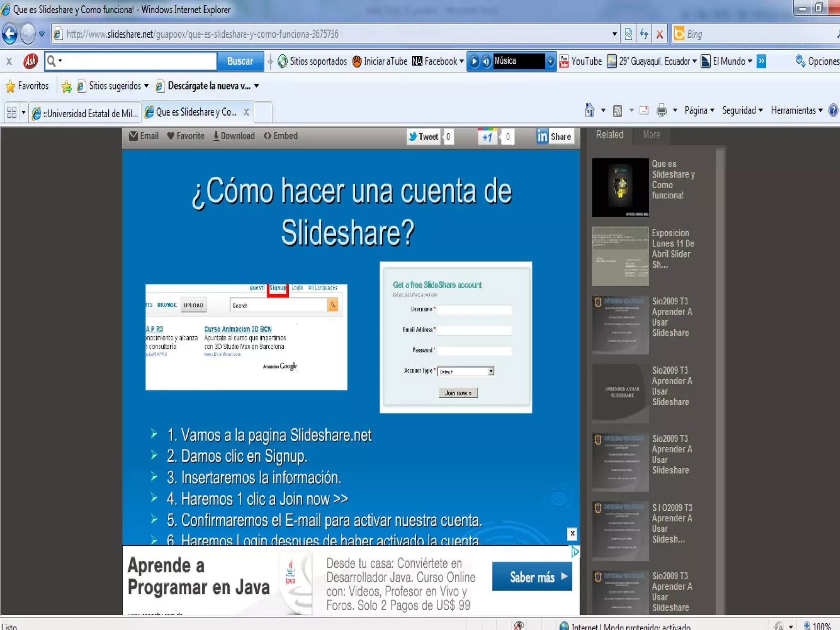Click the Refresh page icon
Screen dimensions: 840x630
pyautogui.click(x=644, y=34)
